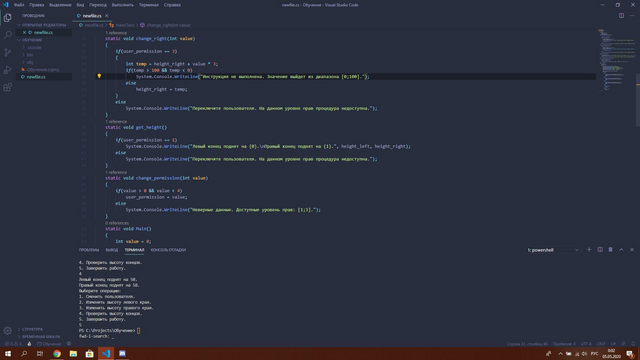The image size is (640, 360).
Task: Open the Вид menu
Action: coord(80,5)
